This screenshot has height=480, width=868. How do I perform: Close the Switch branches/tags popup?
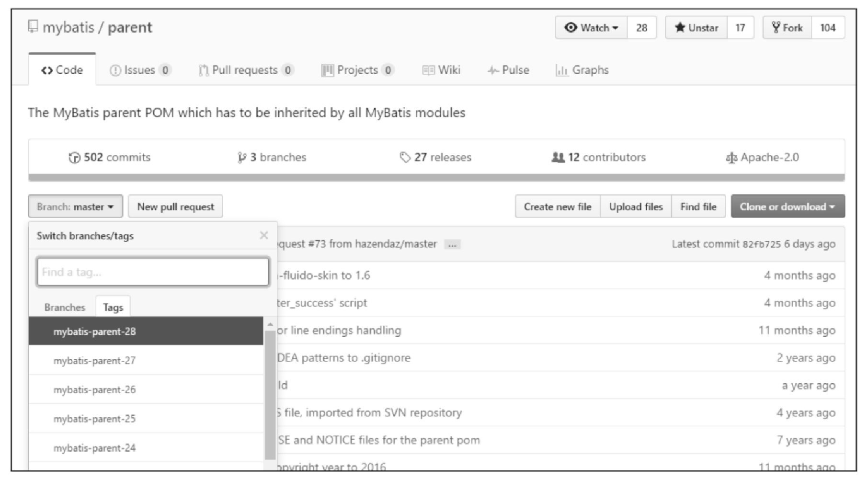click(263, 235)
